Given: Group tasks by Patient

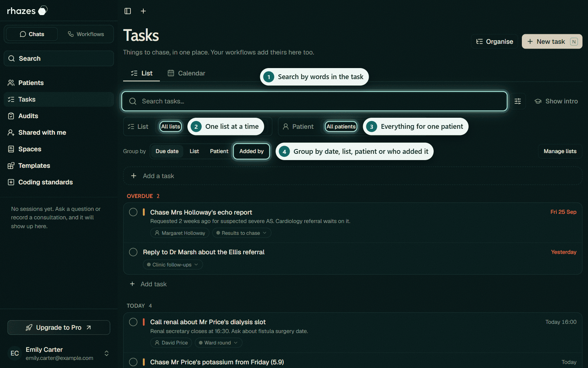Looking at the screenshot, I should 219,151.
